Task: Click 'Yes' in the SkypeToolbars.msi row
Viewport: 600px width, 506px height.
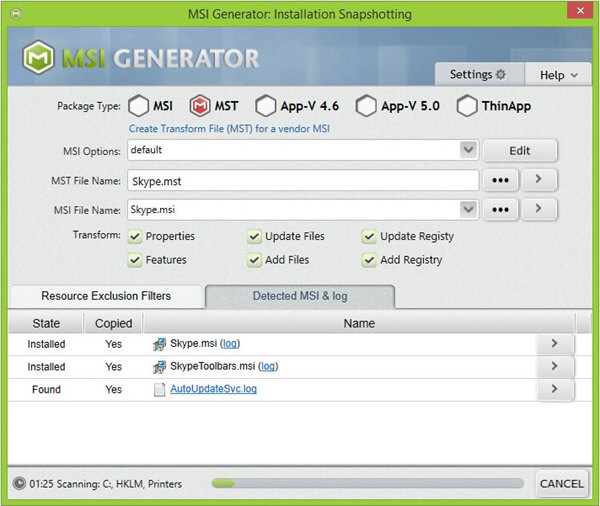Action: (113, 367)
